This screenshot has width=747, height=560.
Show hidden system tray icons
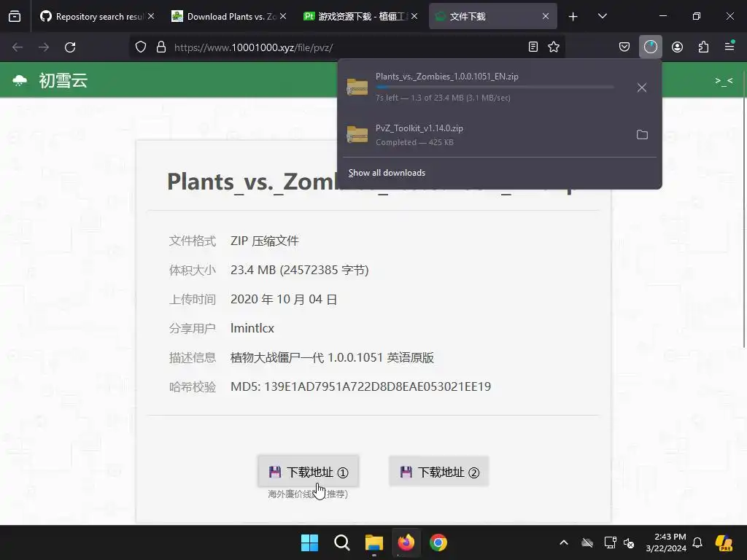564,542
